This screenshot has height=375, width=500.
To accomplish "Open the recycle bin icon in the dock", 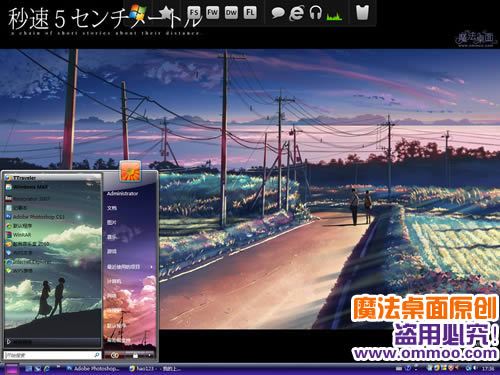I will [362, 13].
